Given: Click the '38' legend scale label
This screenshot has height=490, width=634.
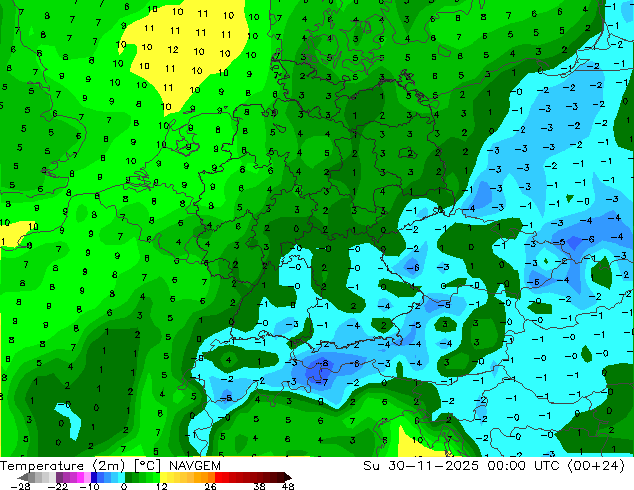Looking at the screenshot, I should (260, 486).
